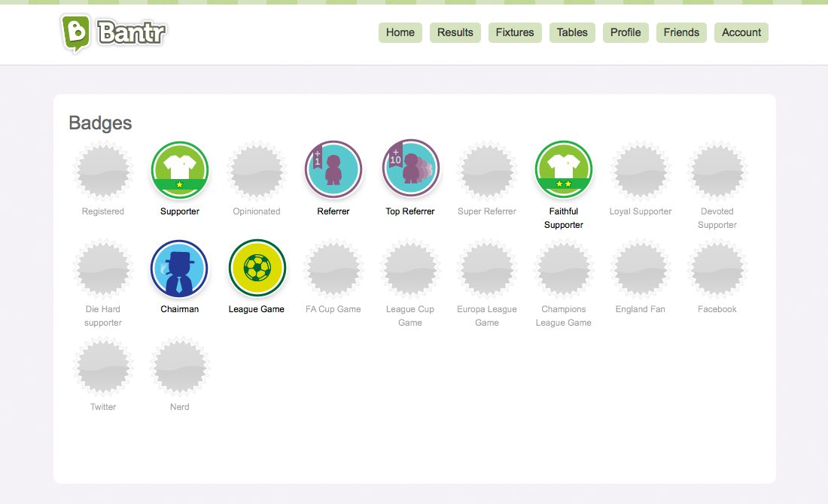828x504 pixels.
Task: Open the Top Referrer +10 badge
Action: 411,168
